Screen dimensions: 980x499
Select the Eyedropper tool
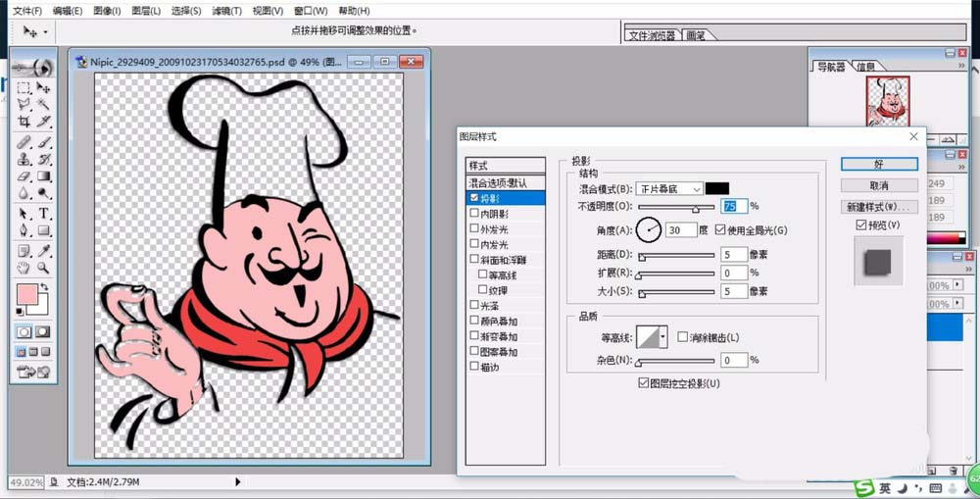pos(43,251)
